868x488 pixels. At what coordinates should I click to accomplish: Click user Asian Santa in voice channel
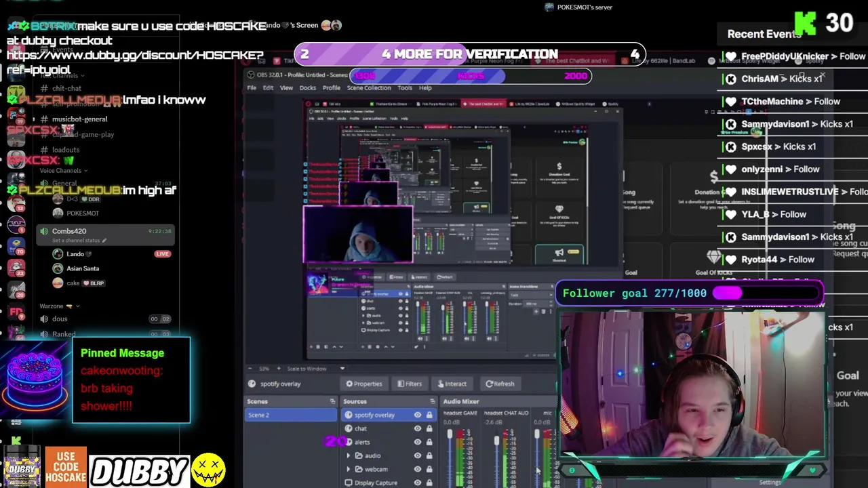83,268
